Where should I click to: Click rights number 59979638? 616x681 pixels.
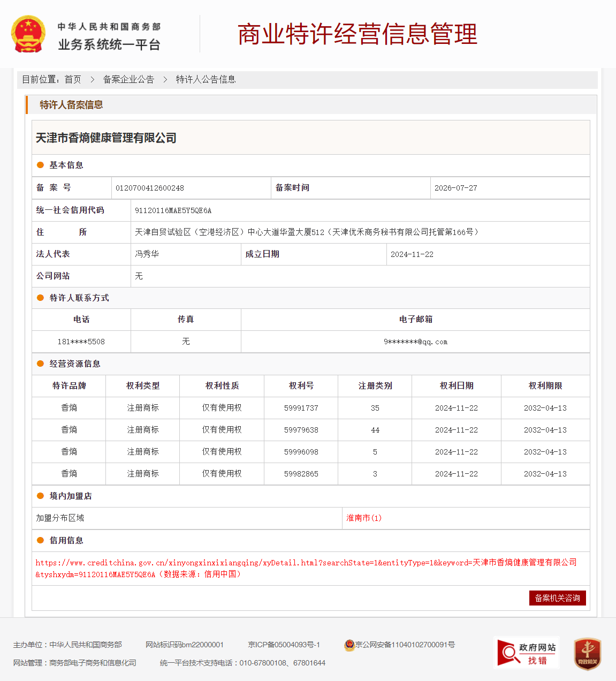pos(301,430)
